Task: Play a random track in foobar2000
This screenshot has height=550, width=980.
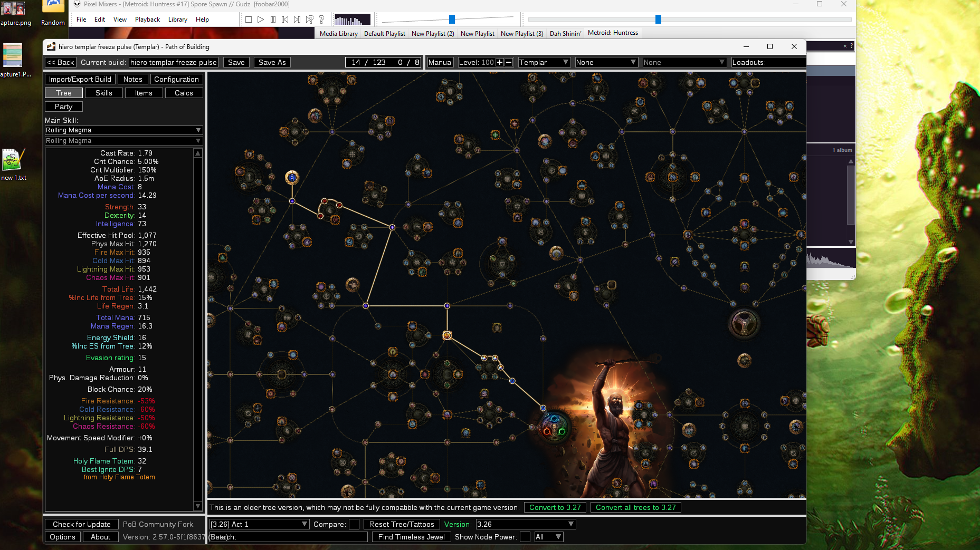Action: 309,20
